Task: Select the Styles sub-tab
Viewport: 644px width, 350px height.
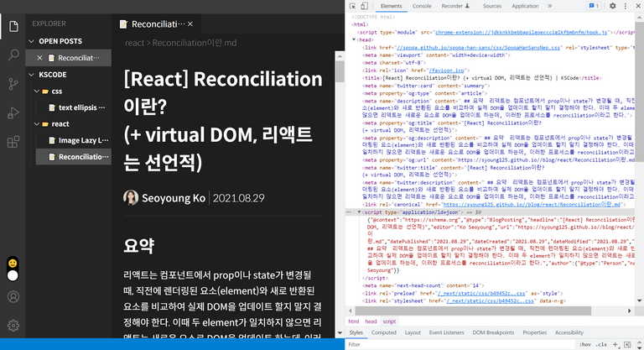Action: point(356,332)
